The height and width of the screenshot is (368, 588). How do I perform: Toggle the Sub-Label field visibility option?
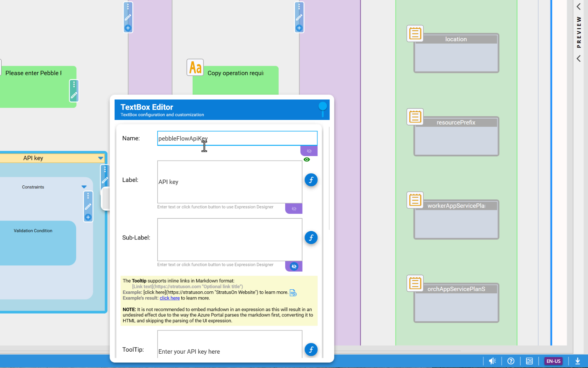point(294,266)
